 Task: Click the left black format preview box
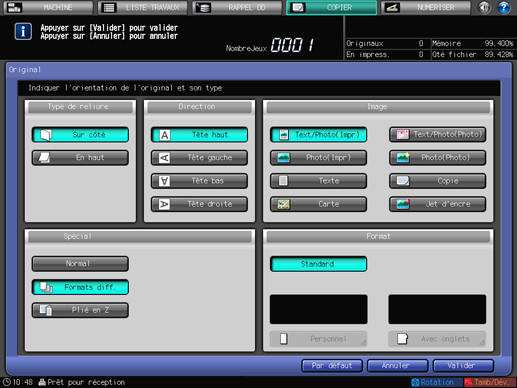(319, 309)
